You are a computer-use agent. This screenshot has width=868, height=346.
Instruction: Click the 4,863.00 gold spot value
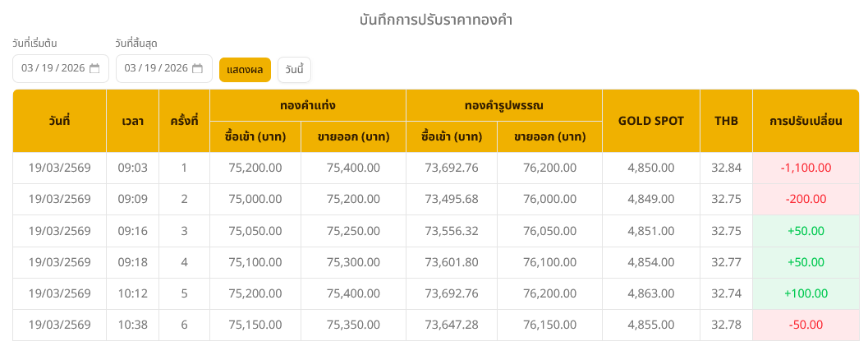[650, 293]
